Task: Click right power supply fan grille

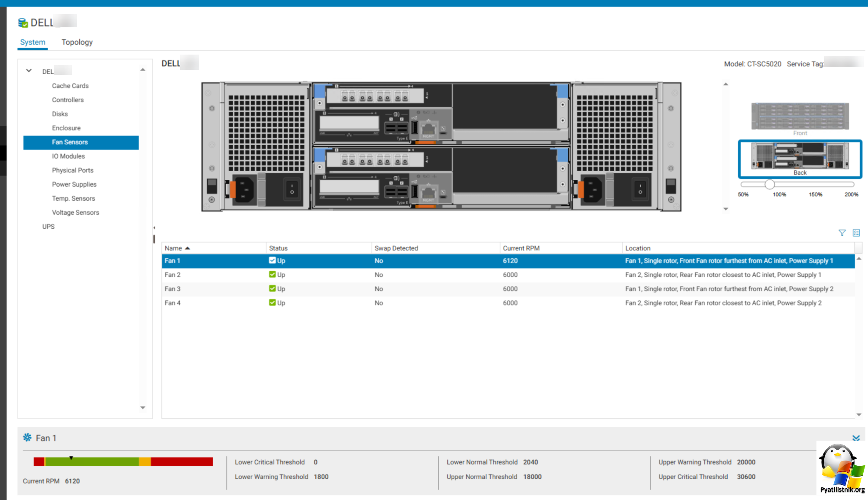Action: point(615,133)
